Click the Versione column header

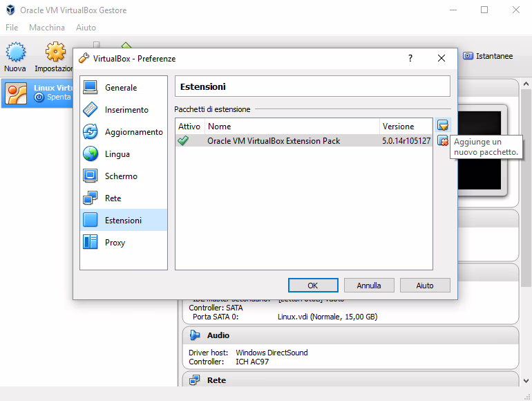point(406,127)
